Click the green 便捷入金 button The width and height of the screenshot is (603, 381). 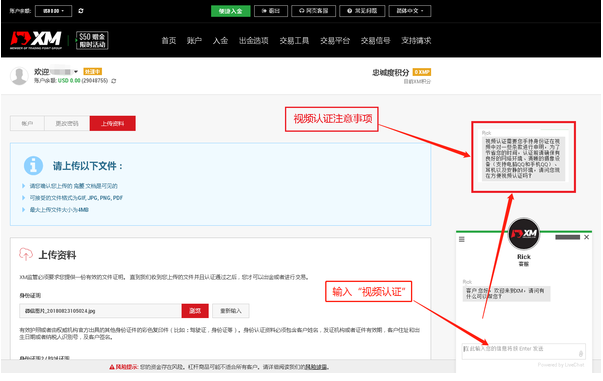point(231,11)
